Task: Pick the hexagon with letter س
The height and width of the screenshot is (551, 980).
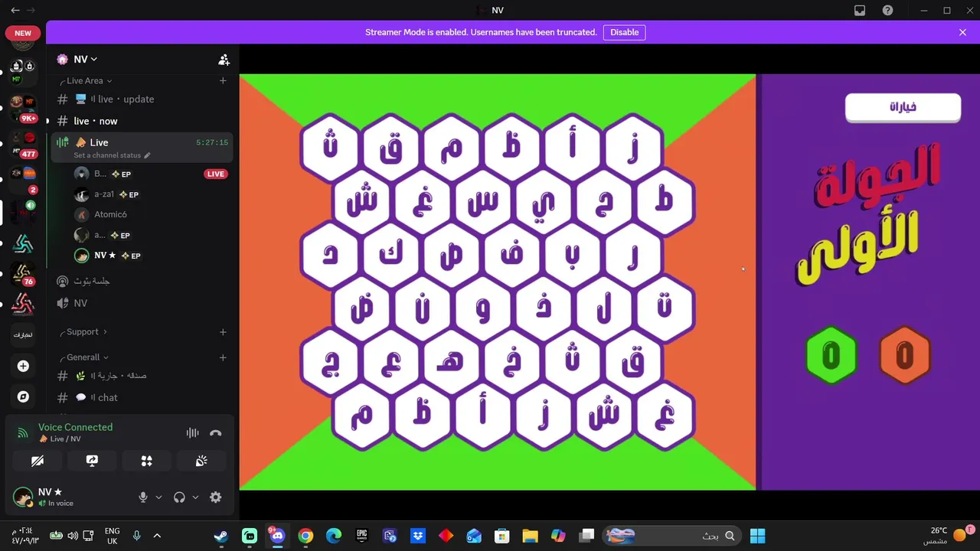Action: tap(482, 202)
